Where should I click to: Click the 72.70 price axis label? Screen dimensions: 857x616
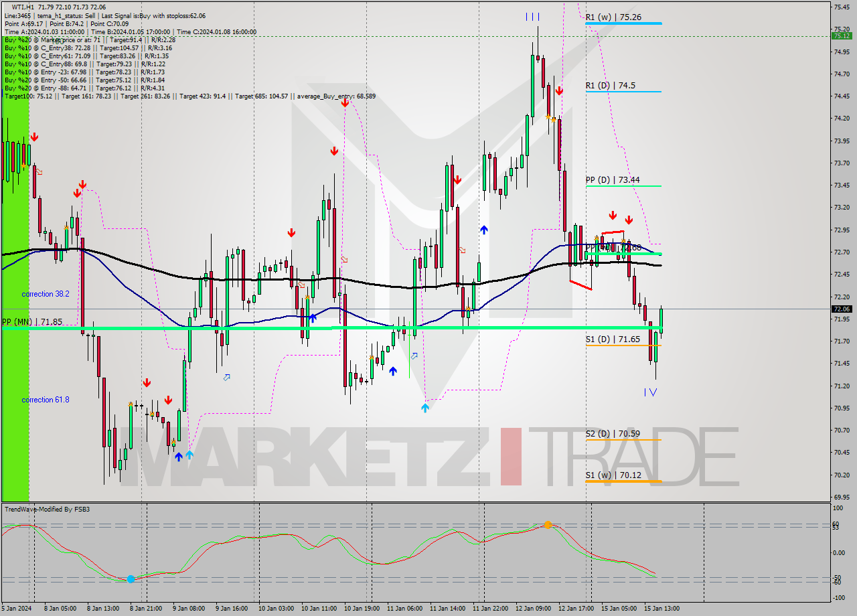(841, 252)
